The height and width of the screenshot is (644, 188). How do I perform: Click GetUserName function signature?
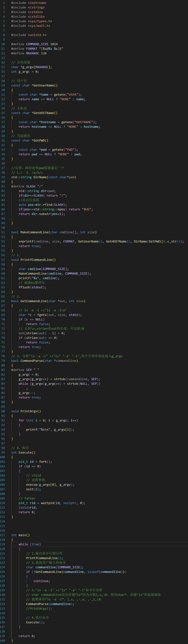pos(35,85)
